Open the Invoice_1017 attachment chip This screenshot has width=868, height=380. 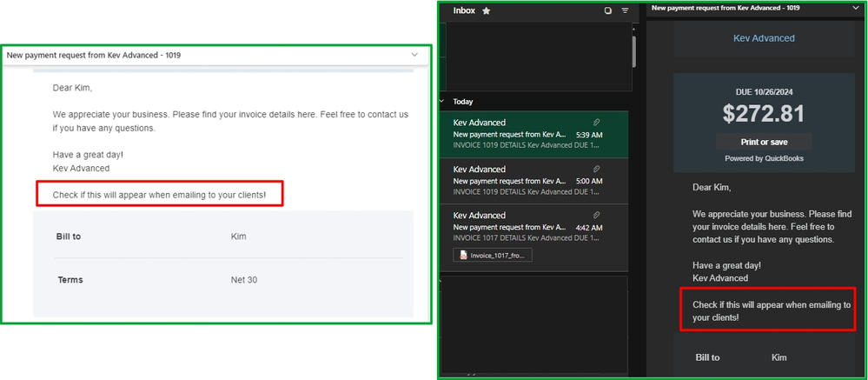[x=493, y=256]
